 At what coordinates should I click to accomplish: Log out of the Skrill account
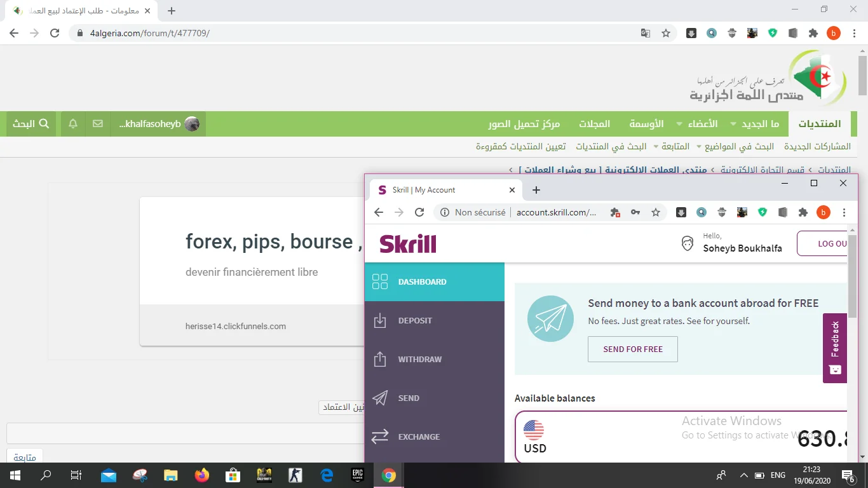(x=826, y=243)
